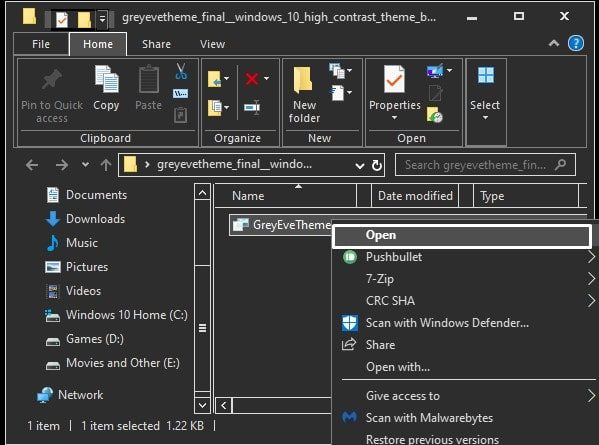Sort by the Type column header
The height and width of the screenshot is (445, 599).
tap(525, 196)
